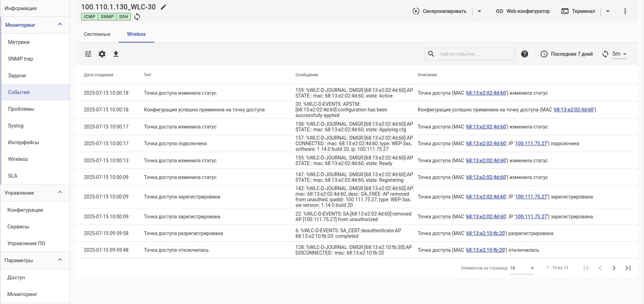Go to the next page of events
This screenshot has width=644, height=304.
point(614,268)
